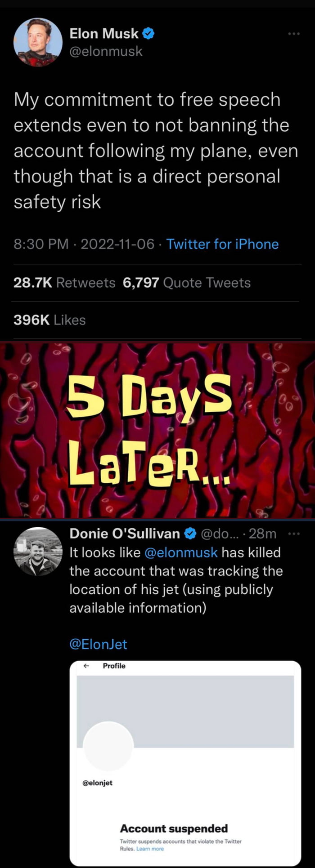Click the @elonmusk handle under the name

106,52
